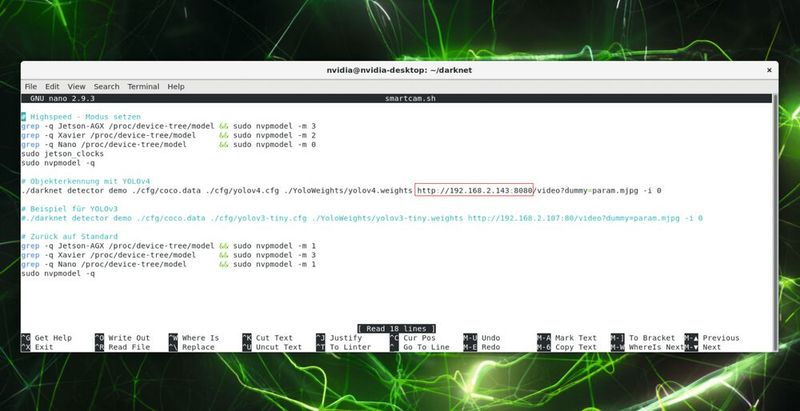Click the 'Replace' shortcut label

pos(198,347)
